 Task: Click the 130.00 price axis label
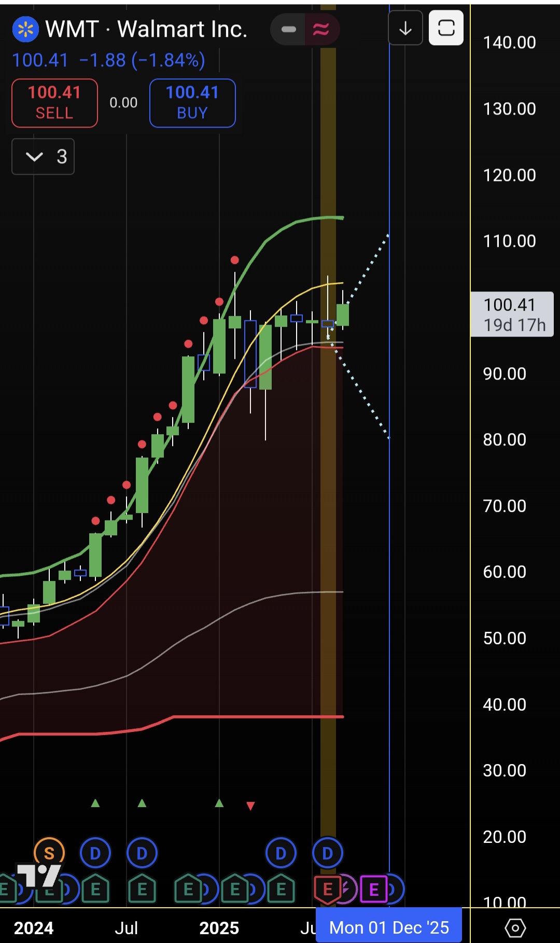[x=509, y=109]
